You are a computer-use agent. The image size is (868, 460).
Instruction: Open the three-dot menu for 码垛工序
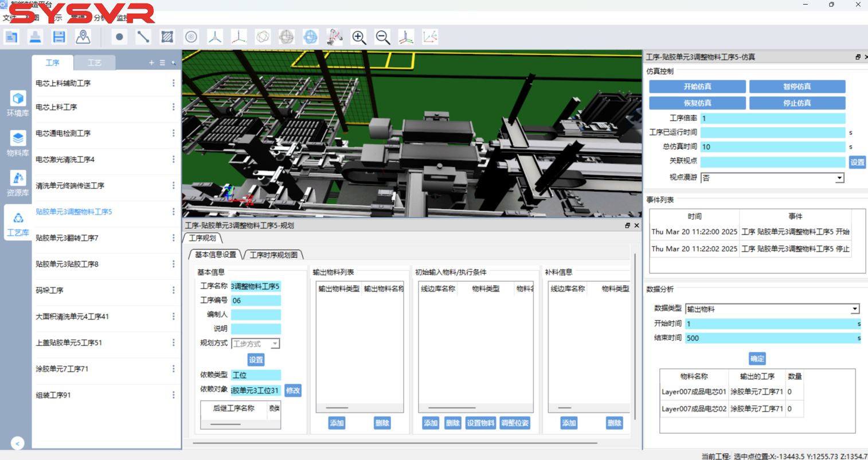pyautogui.click(x=174, y=290)
